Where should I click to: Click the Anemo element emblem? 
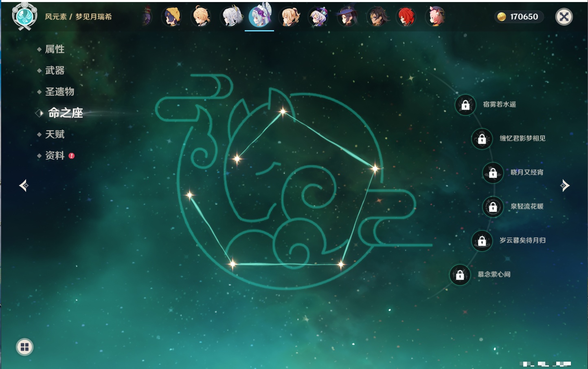[24, 16]
